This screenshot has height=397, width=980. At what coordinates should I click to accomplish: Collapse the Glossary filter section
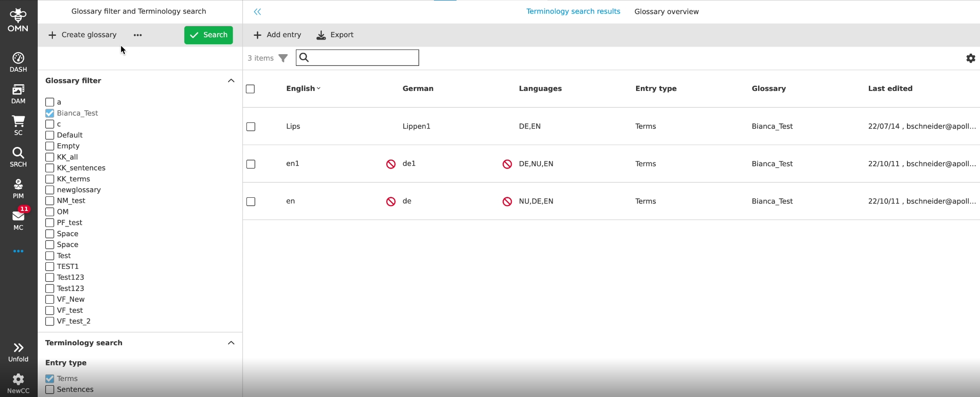231,81
